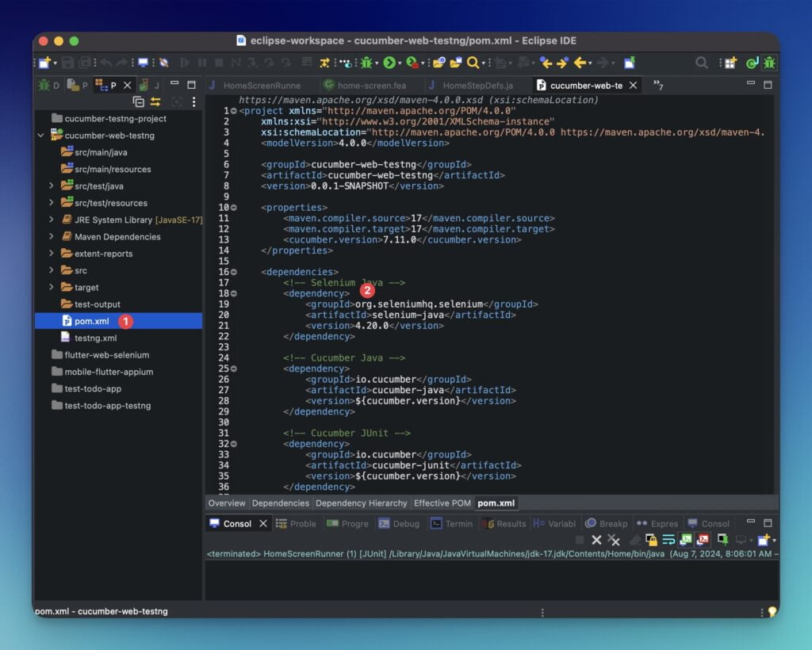The height and width of the screenshot is (650, 812).
Task: Expand the extent-reports folder
Action: (52, 253)
